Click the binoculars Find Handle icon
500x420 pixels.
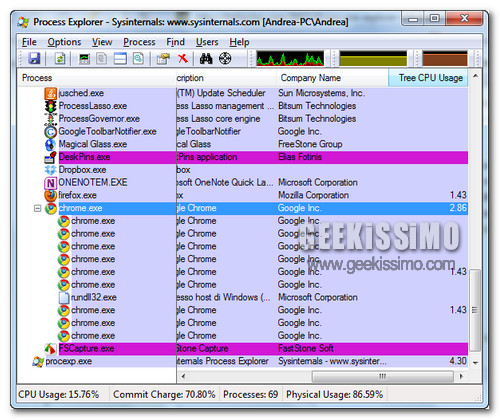click(206, 59)
